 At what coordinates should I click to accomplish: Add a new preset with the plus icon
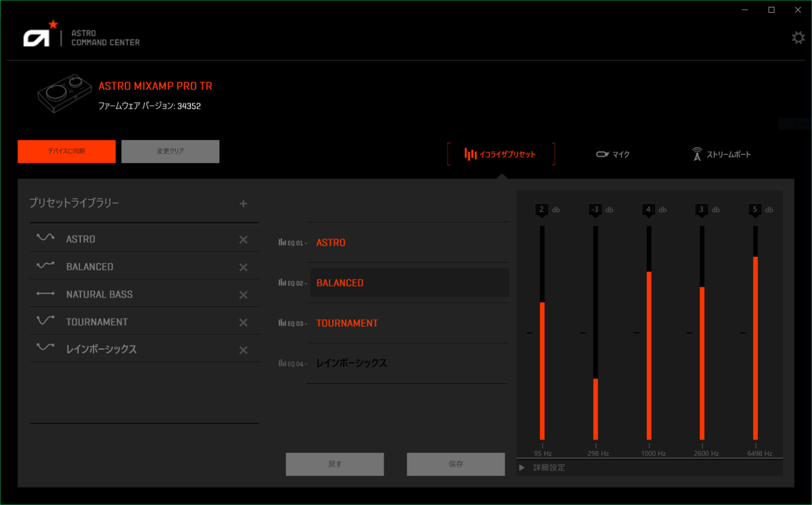[x=244, y=203]
